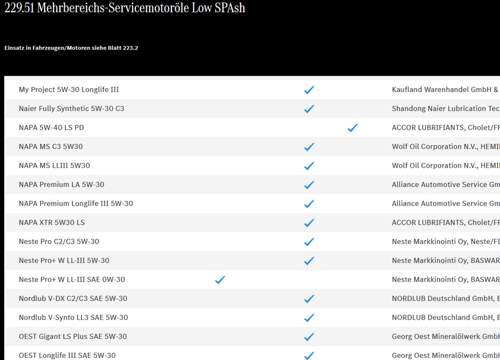
Task: Select product name Nordlub V-Synto LL3 SAE 5W-30
Action: [73, 317]
